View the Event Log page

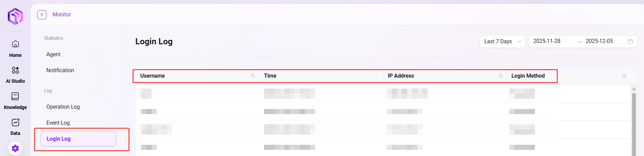coord(58,123)
